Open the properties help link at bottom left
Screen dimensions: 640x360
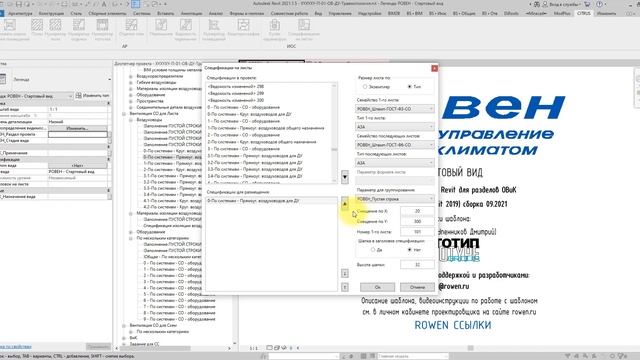click(16, 347)
